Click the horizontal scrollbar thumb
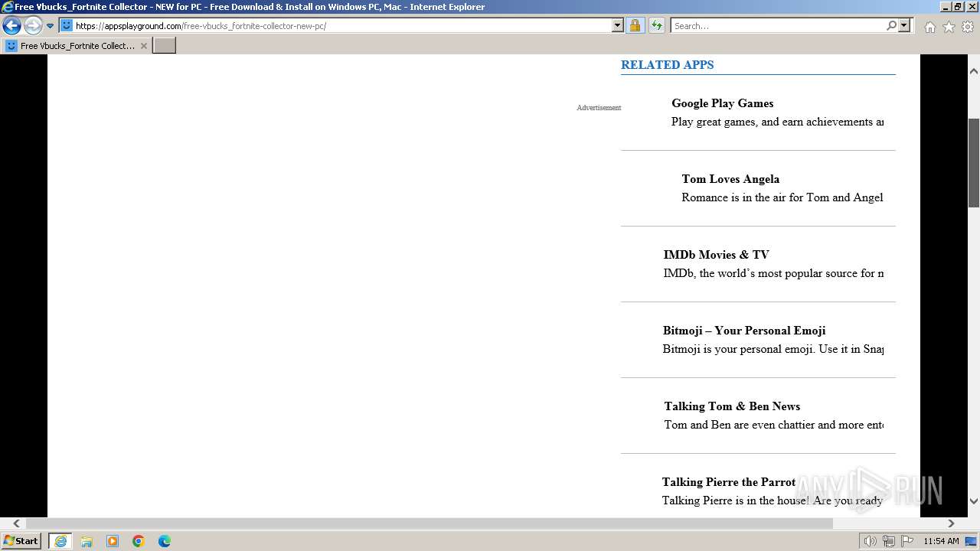This screenshot has width=980, height=551. pyautogui.click(x=430, y=523)
